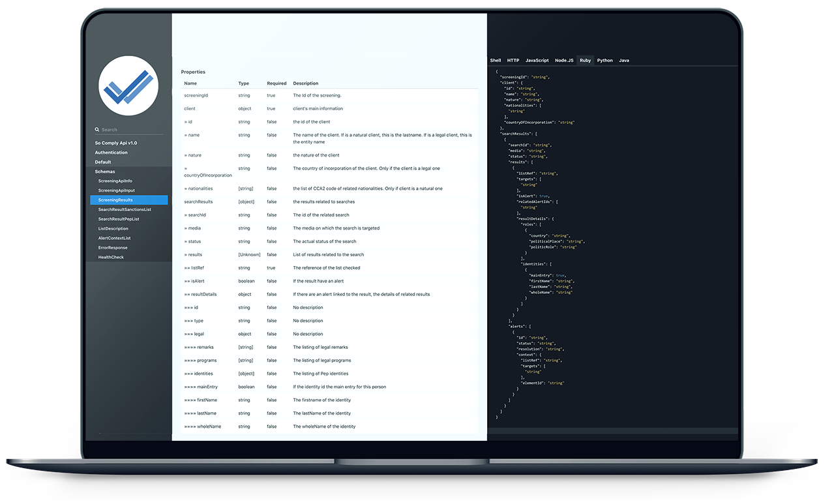Click the magnifier icon in the sidebar search
This screenshot has width=834, height=504.
97,130
